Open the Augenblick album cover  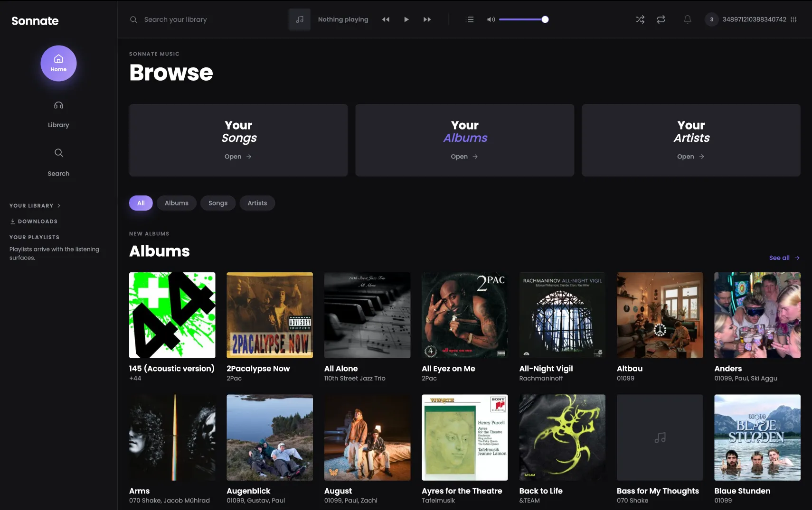click(270, 437)
